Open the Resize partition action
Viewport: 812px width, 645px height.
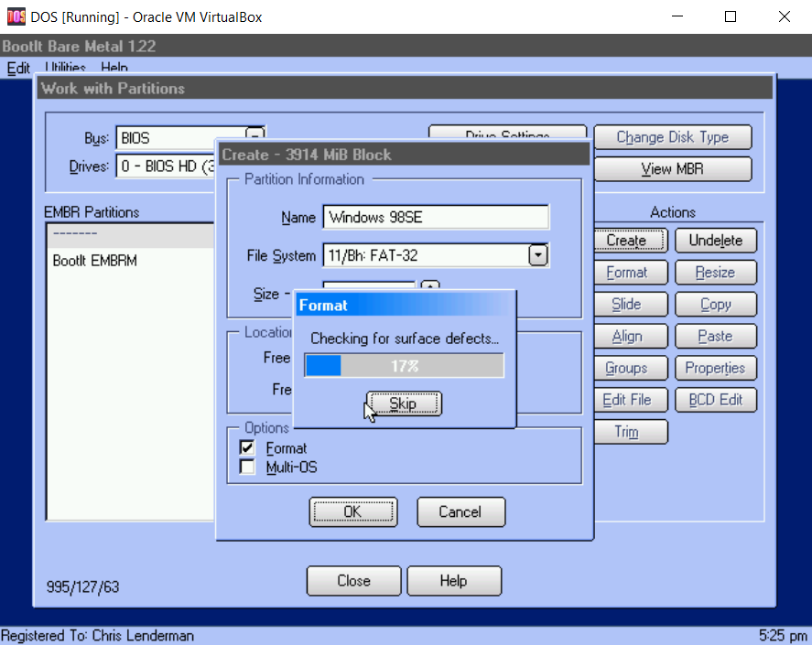point(715,272)
